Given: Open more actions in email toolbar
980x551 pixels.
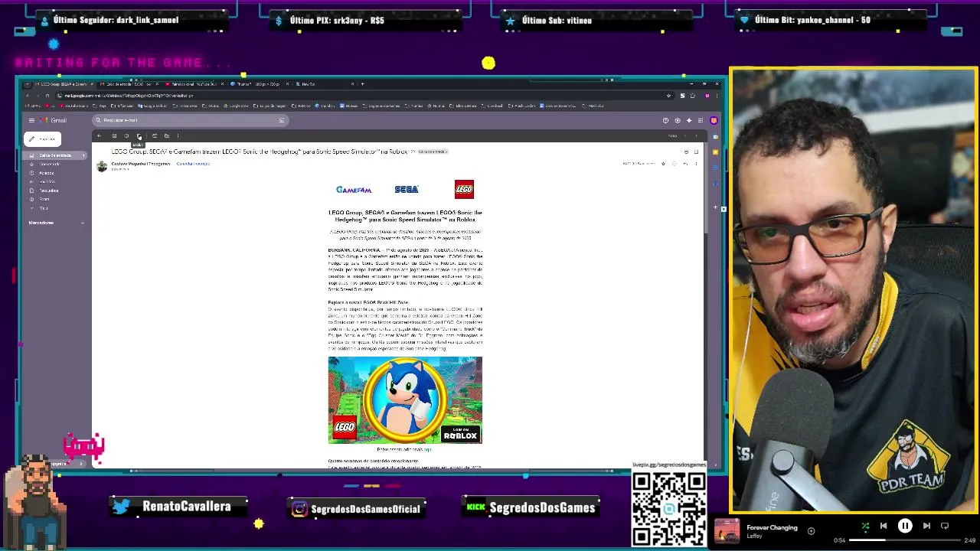Looking at the screenshot, I should (x=178, y=135).
